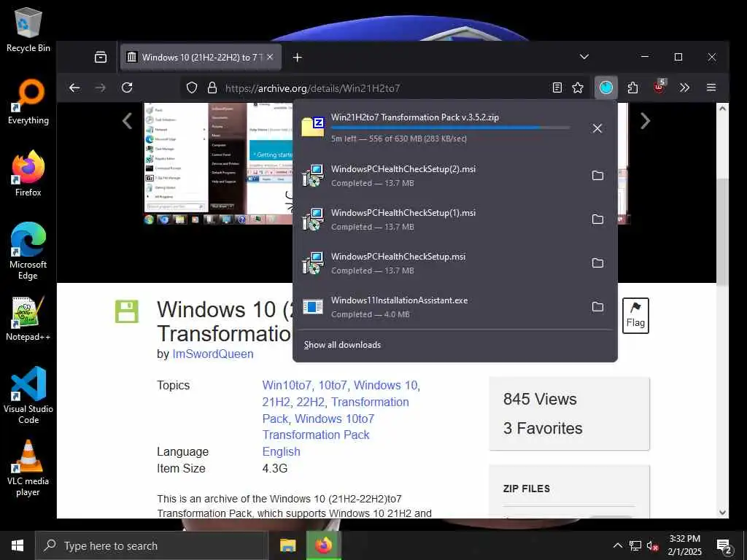Open the Windows 10to7 Transformation Pack link

point(318,427)
